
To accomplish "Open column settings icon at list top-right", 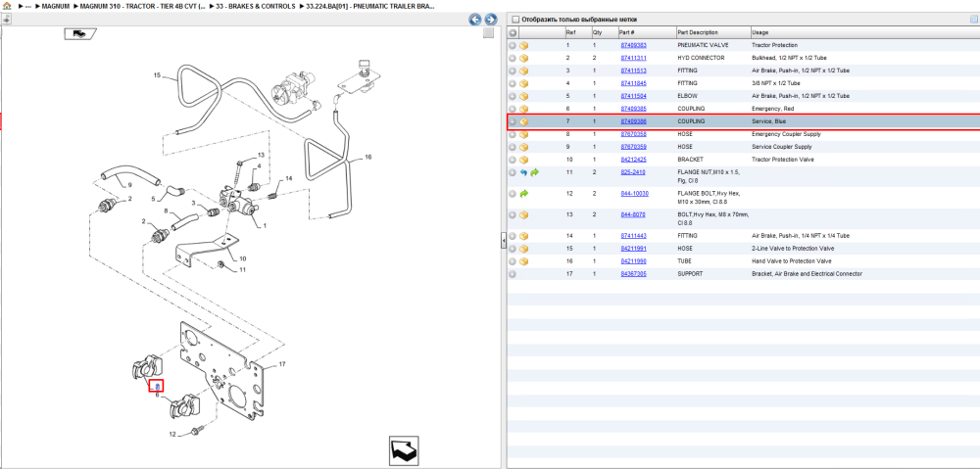I will [973, 20].
